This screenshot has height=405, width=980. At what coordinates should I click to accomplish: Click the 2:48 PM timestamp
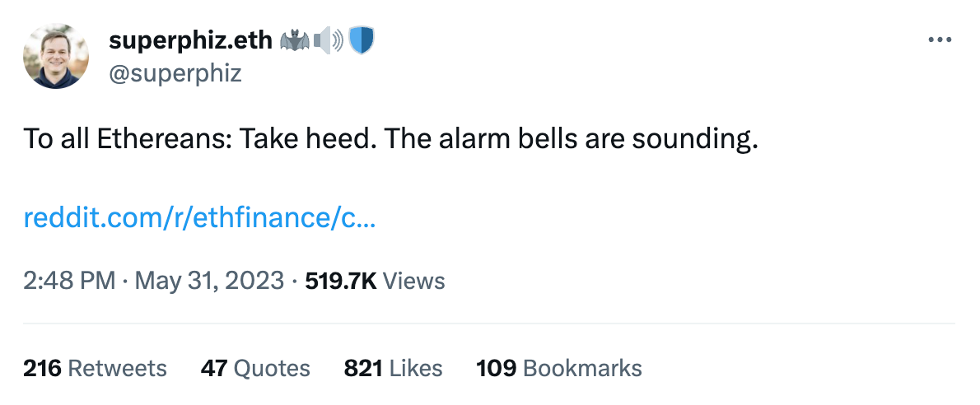click(x=69, y=281)
